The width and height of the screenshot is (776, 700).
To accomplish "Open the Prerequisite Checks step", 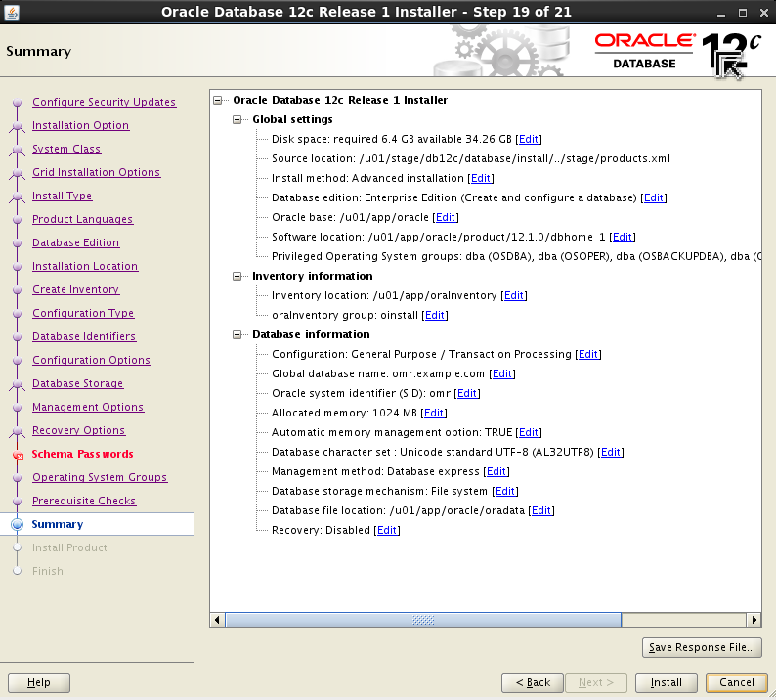I will [84, 501].
